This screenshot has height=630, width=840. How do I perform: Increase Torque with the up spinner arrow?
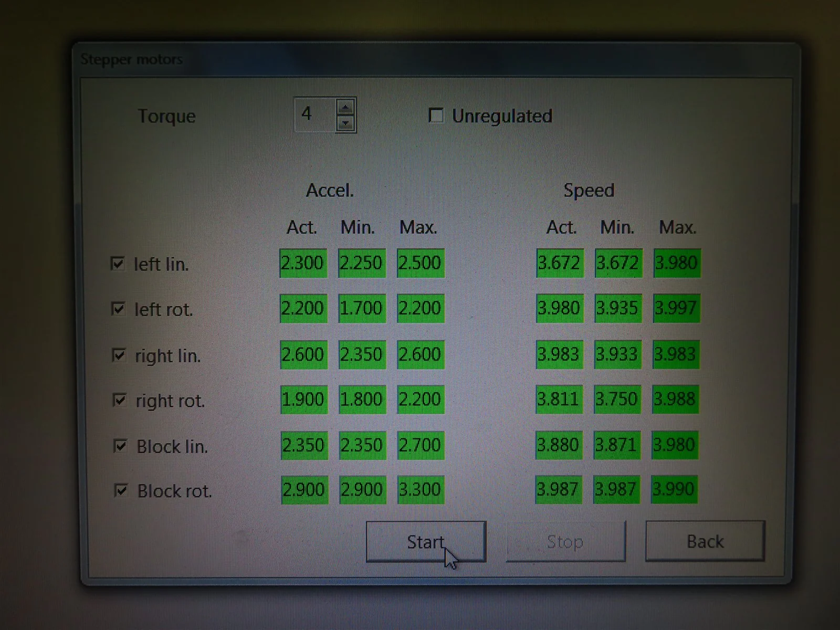(345, 107)
